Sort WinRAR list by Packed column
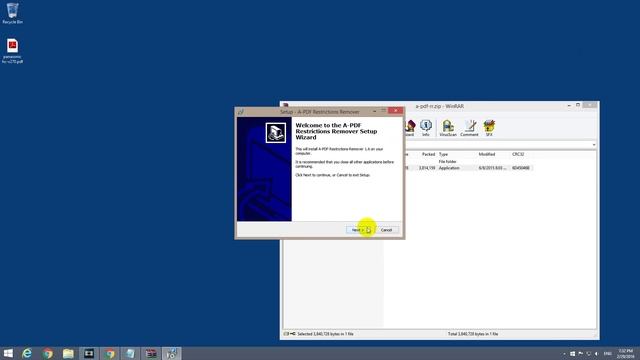640x360 pixels. [428, 154]
